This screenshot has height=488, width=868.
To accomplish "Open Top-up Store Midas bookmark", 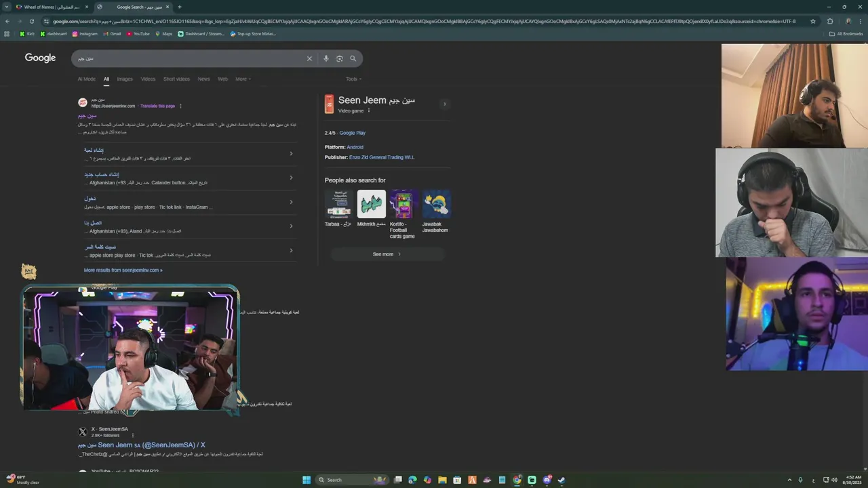I will (x=253, y=33).
